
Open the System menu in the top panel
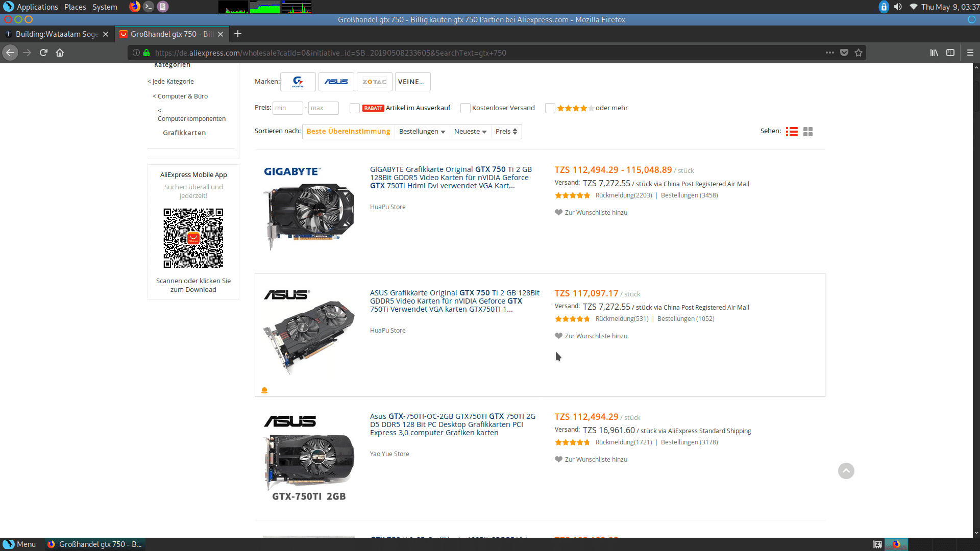coord(105,7)
